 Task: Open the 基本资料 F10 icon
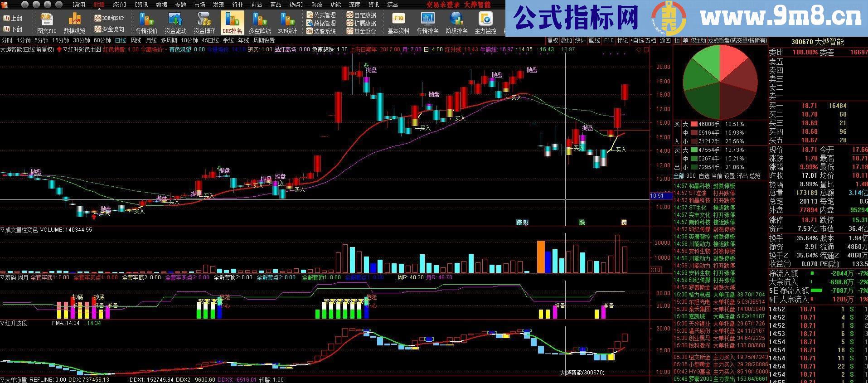tap(398, 23)
